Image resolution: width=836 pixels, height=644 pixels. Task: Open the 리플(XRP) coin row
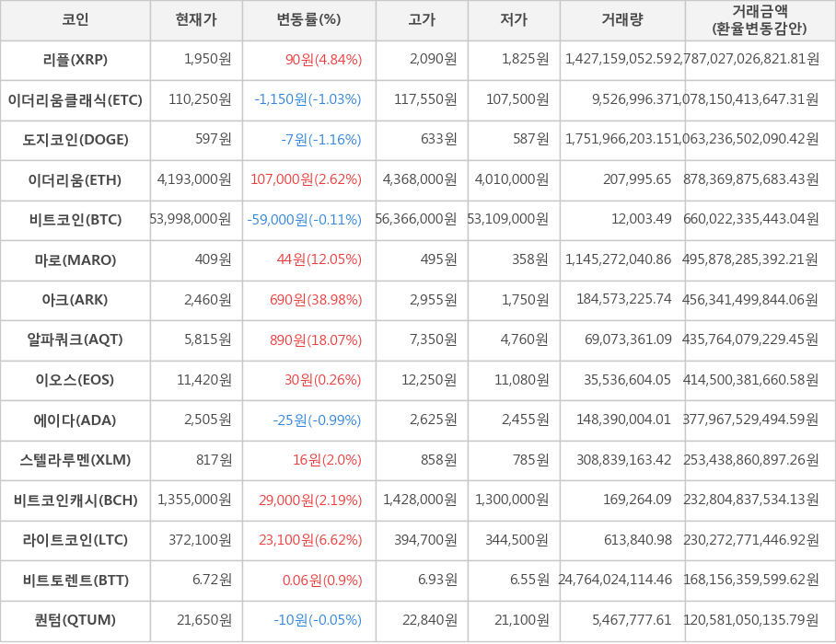75,60
